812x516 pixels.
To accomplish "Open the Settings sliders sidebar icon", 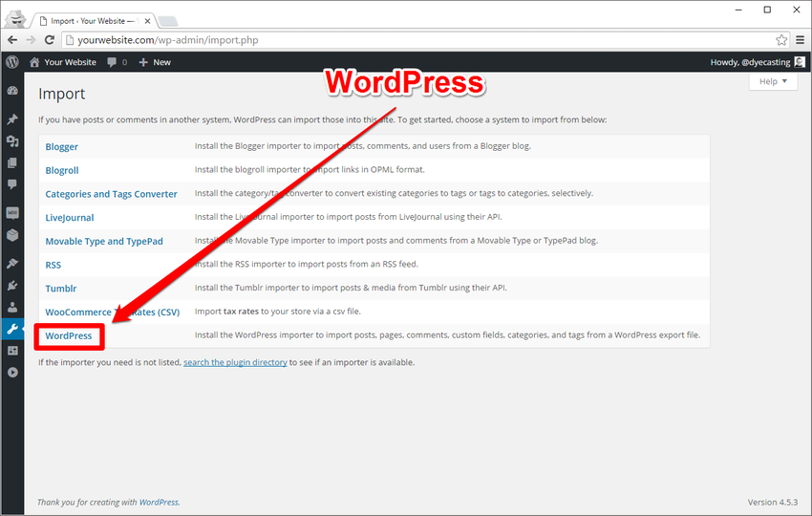I will (x=12, y=351).
